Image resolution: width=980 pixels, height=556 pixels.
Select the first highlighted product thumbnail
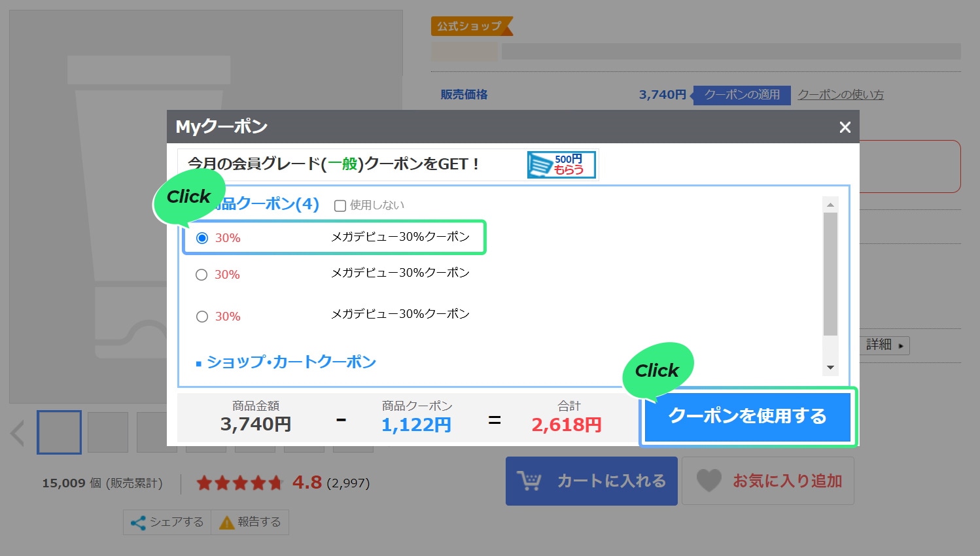click(59, 432)
